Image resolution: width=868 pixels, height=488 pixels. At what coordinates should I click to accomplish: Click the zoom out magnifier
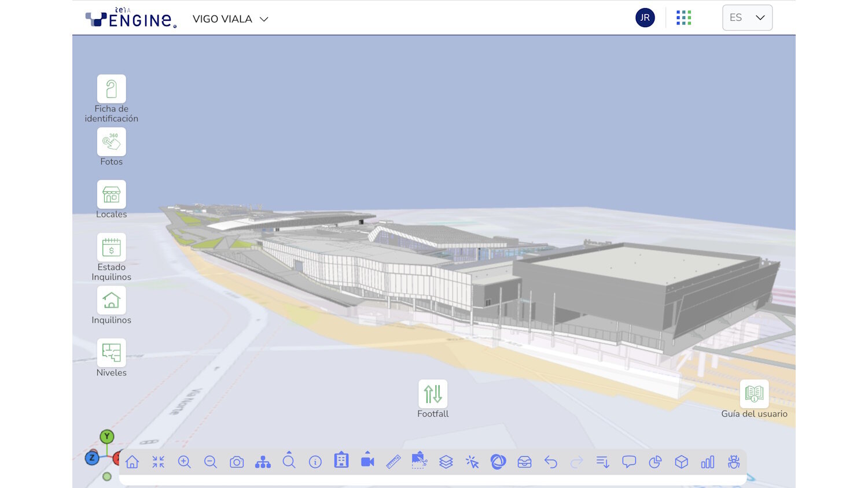pyautogui.click(x=211, y=462)
